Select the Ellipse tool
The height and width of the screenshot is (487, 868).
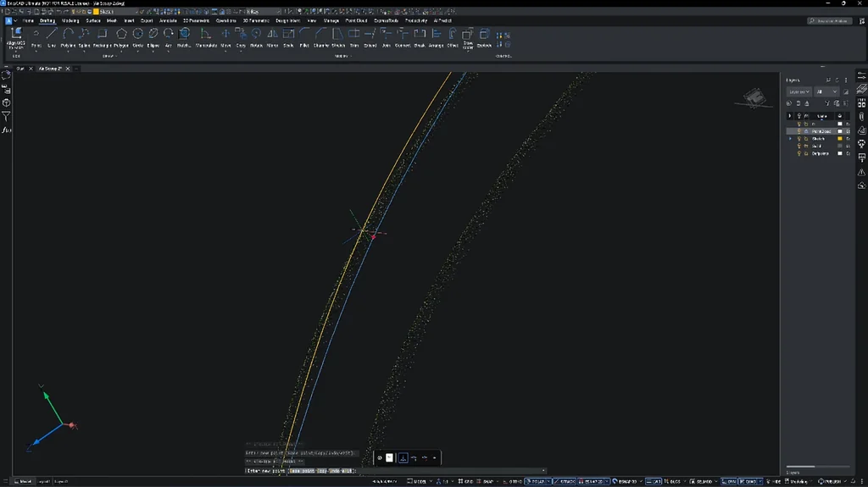coord(153,37)
